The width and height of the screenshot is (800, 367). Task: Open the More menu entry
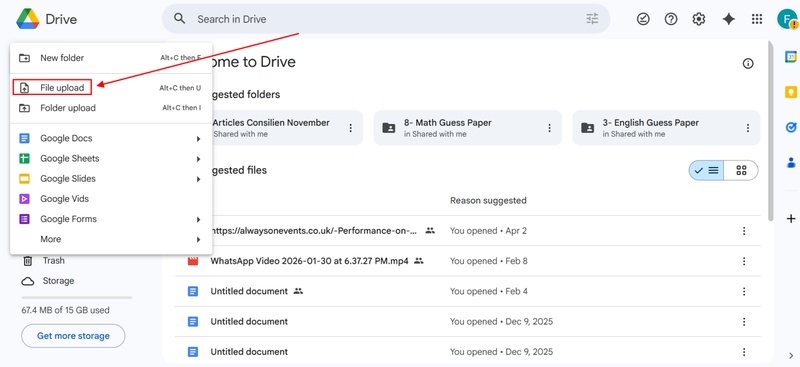[111, 239]
